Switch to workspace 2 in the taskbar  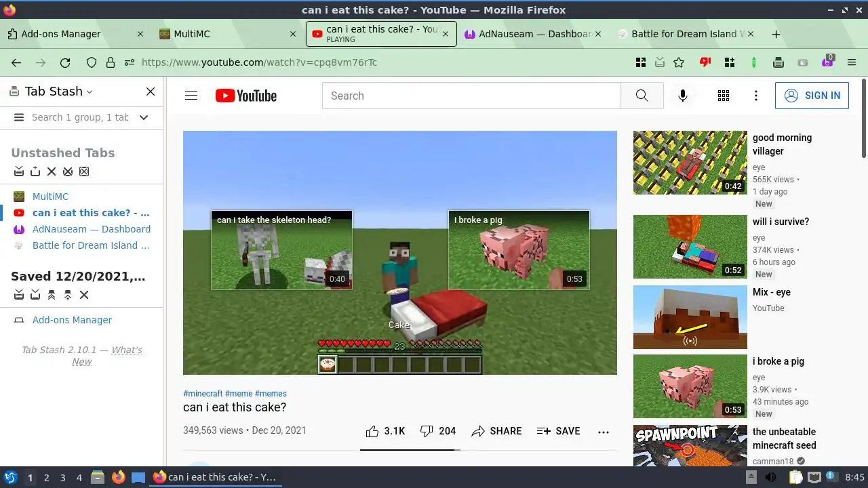46,478
